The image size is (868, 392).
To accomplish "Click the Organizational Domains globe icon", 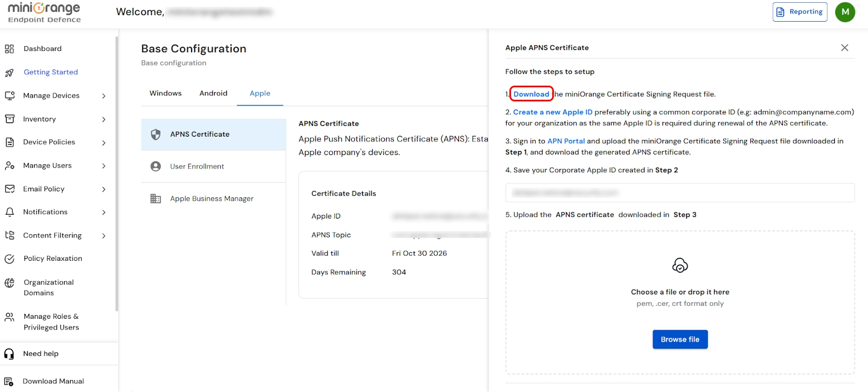I will (9, 282).
